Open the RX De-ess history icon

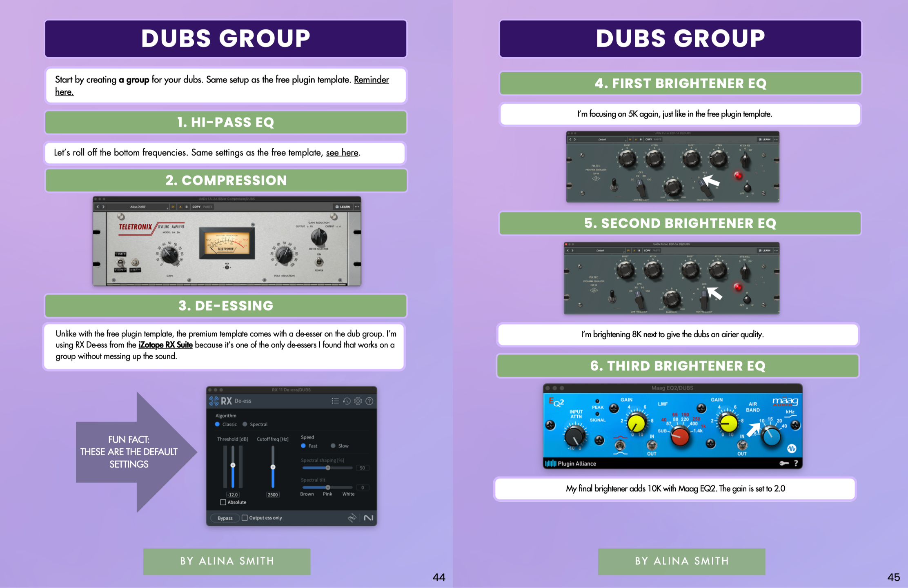(347, 401)
